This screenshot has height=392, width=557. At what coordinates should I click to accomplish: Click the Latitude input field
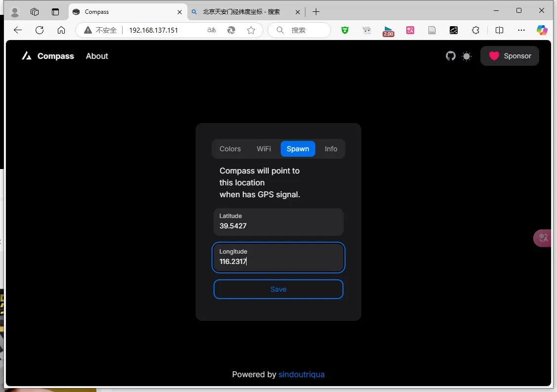pyautogui.click(x=278, y=222)
